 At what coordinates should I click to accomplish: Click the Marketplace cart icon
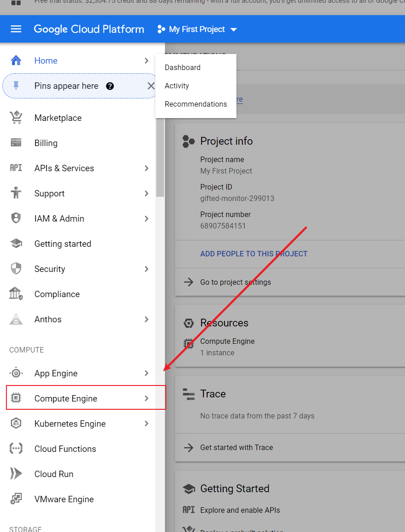[x=16, y=117]
